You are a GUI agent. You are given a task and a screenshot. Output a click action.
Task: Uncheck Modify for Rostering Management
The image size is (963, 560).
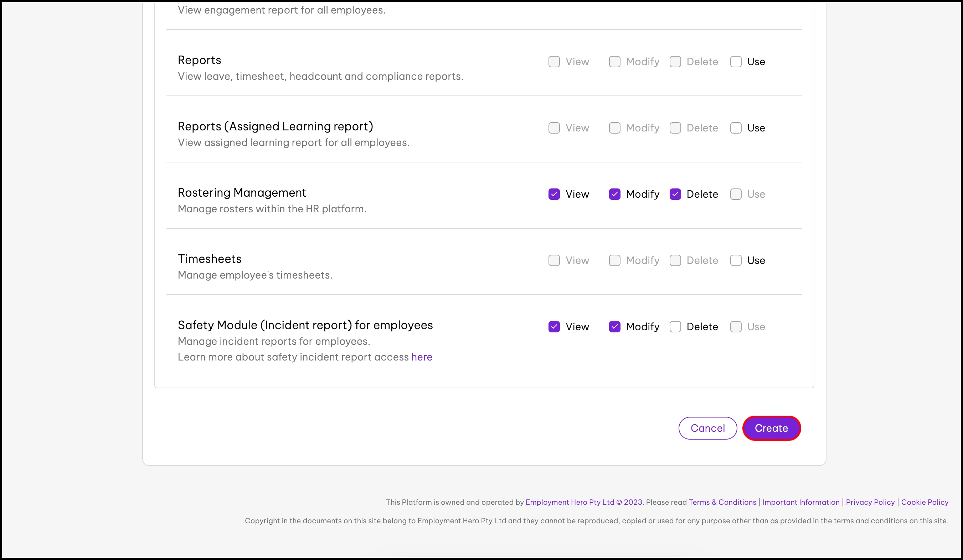614,194
